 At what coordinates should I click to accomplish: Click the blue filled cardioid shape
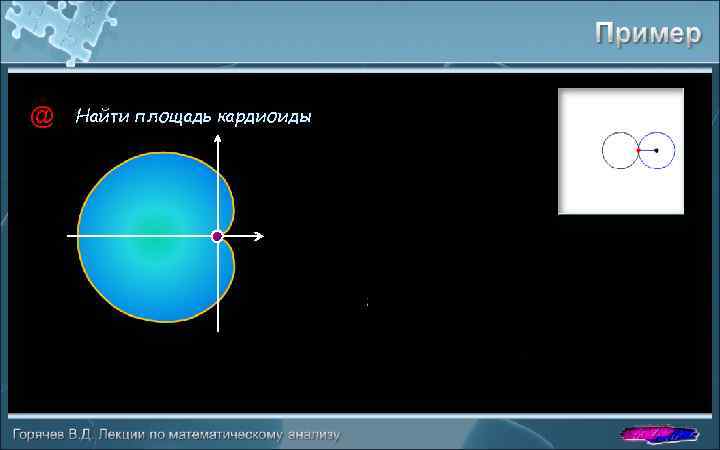coord(156,237)
